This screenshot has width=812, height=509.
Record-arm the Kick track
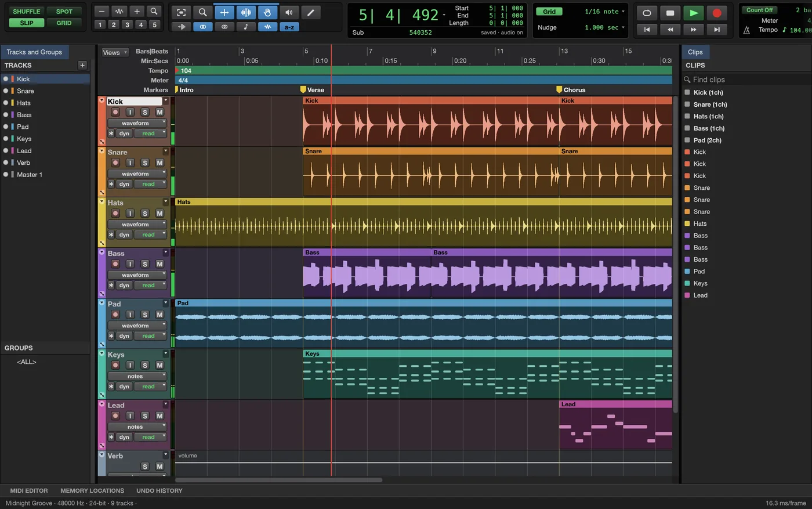[115, 112]
